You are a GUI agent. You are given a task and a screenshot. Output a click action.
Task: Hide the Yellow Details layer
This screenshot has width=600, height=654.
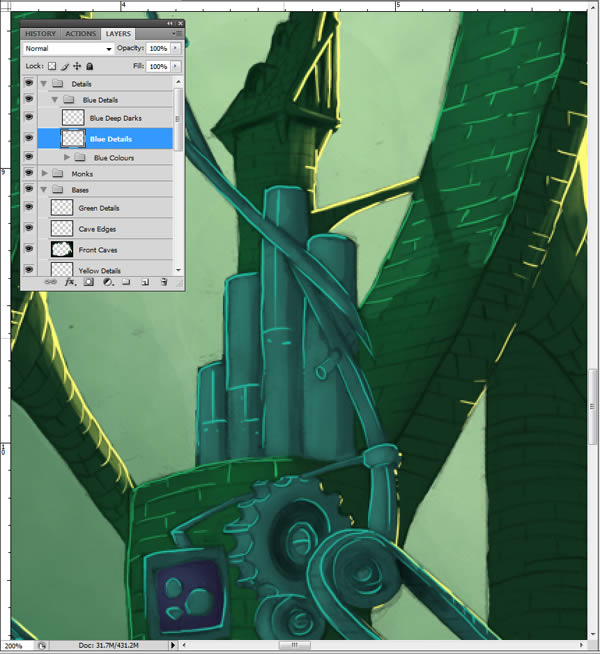tap(29, 269)
